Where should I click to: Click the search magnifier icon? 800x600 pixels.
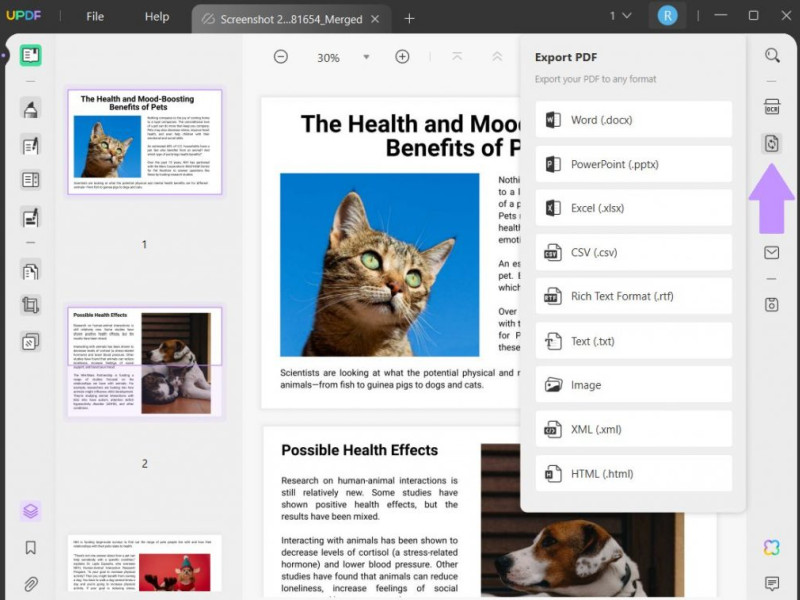[x=772, y=55]
